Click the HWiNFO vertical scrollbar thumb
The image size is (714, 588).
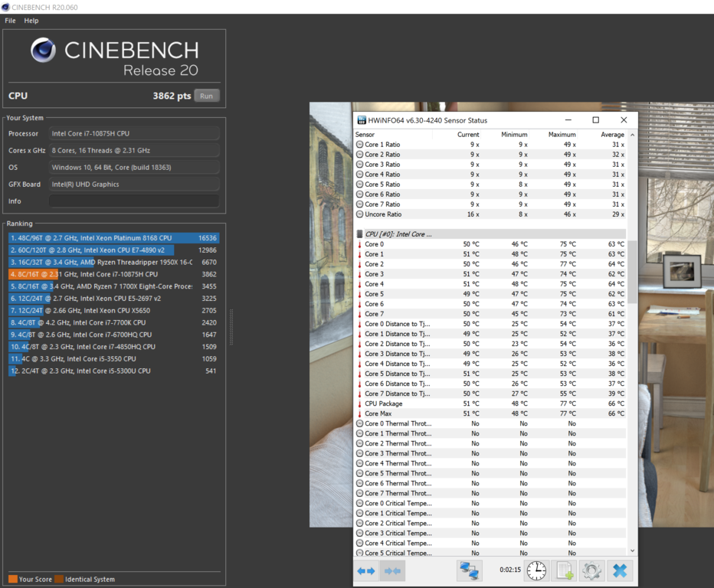pos(632,272)
